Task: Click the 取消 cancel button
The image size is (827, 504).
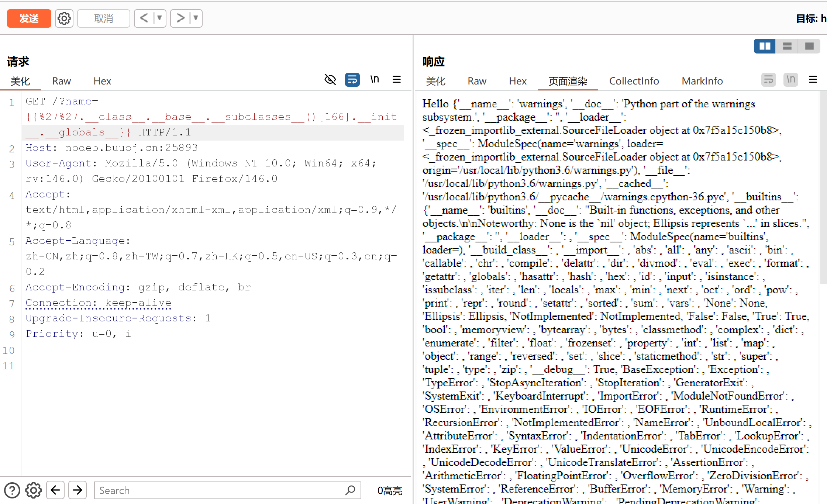Action: click(103, 18)
